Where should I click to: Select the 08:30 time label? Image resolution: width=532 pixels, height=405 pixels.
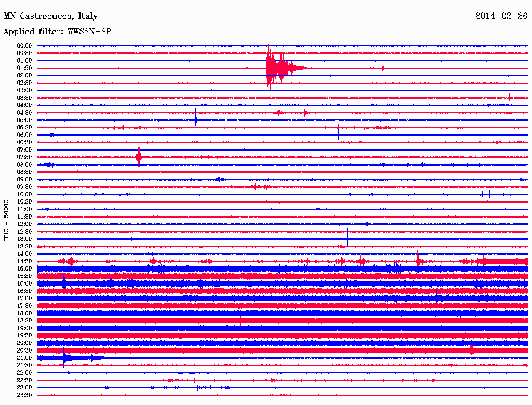click(x=24, y=172)
